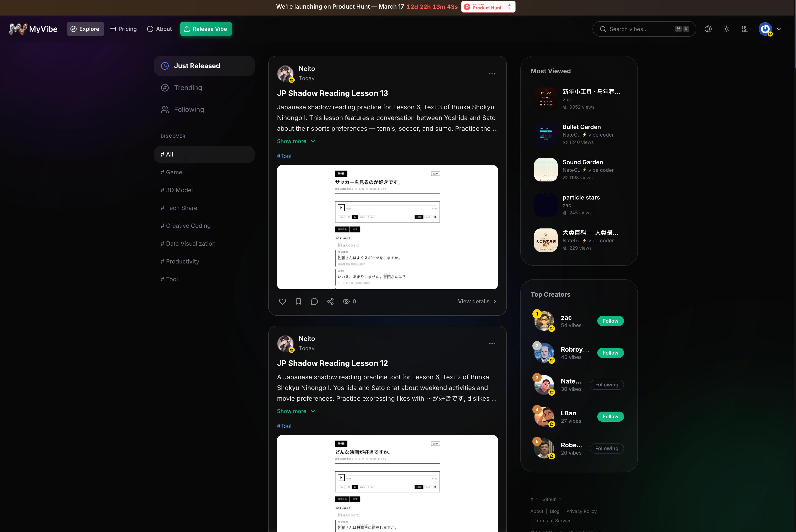Click the Release Vibe button

point(206,29)
